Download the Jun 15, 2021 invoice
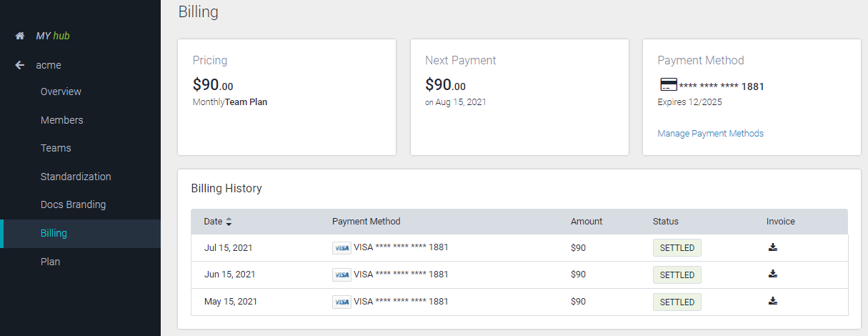The width and height of the screenshot is (868, 336). point(773,274)
